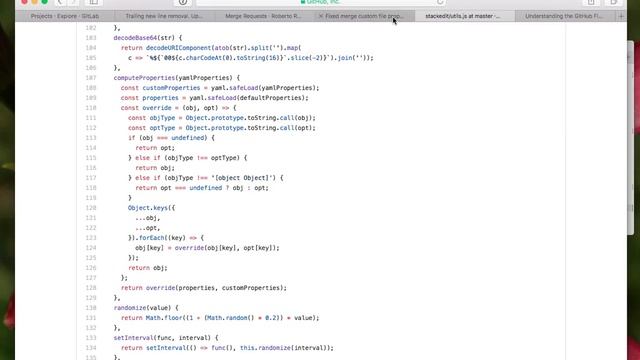The image size is (640, 360).
Task: Click '[object Object]' string literal
Action: click(x=244, y=178)
